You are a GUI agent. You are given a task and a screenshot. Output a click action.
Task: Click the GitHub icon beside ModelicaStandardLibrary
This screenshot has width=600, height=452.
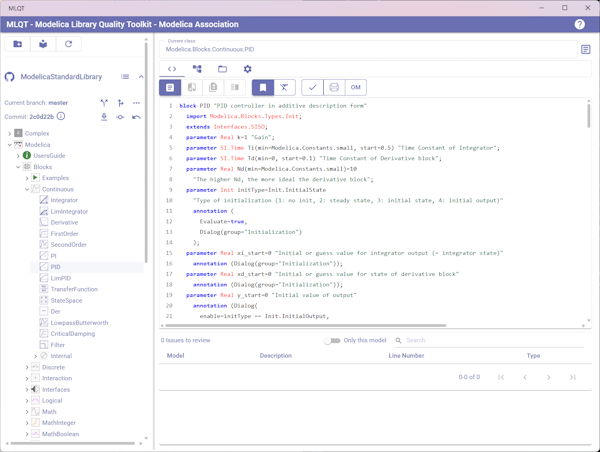click(10, 77)
